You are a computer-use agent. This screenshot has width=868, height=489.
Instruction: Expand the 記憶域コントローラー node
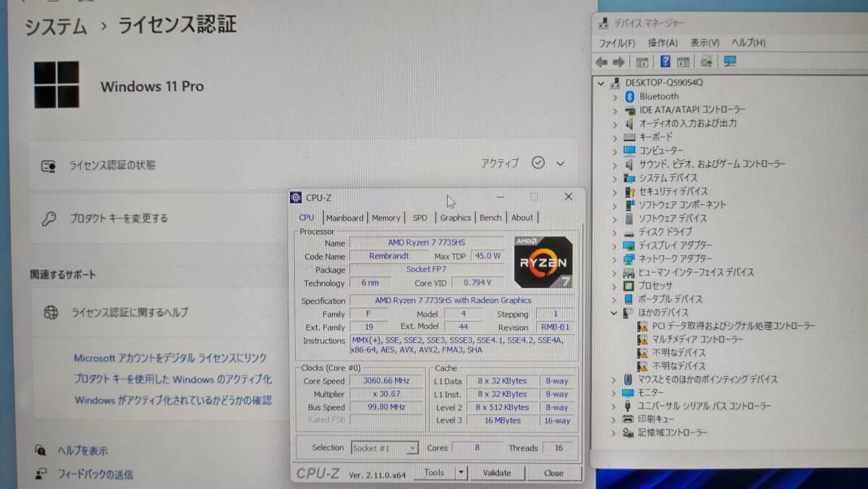click(x=615, y=433)
